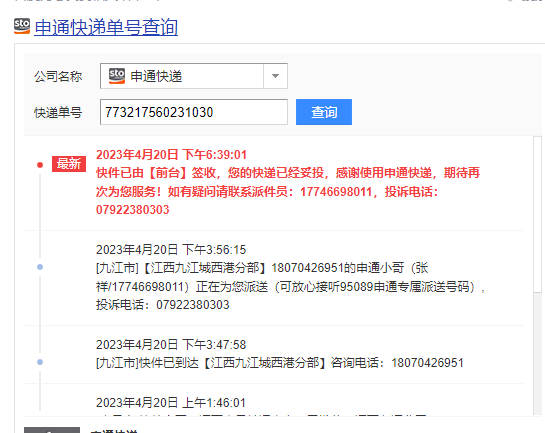Click the courier phone number 17746698011 in the red text
The image size is (545, 433).
click(x=336, y=192)
